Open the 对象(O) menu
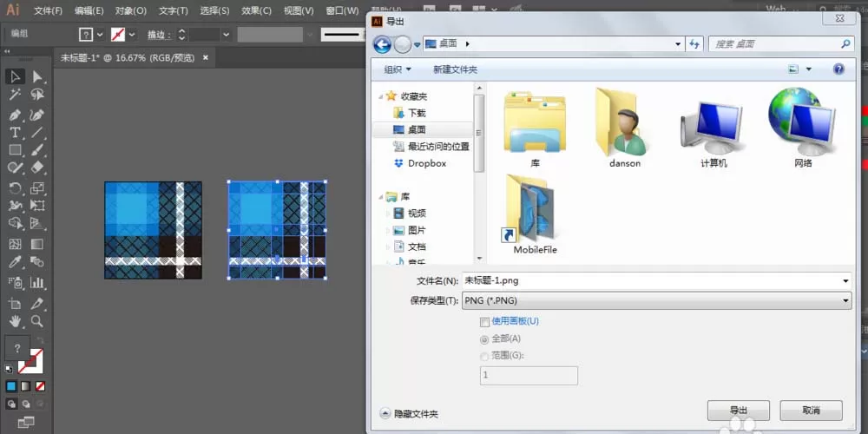868x434 pixels. click(131, 10)
